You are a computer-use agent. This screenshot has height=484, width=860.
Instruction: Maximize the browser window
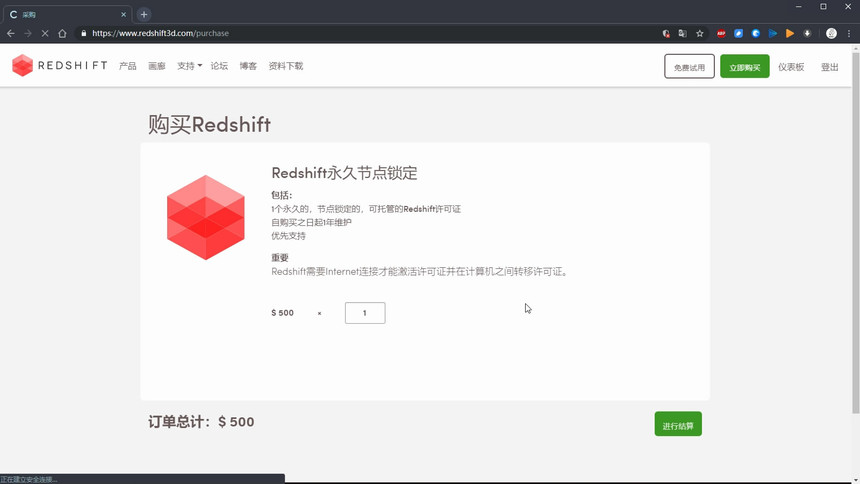823,7
